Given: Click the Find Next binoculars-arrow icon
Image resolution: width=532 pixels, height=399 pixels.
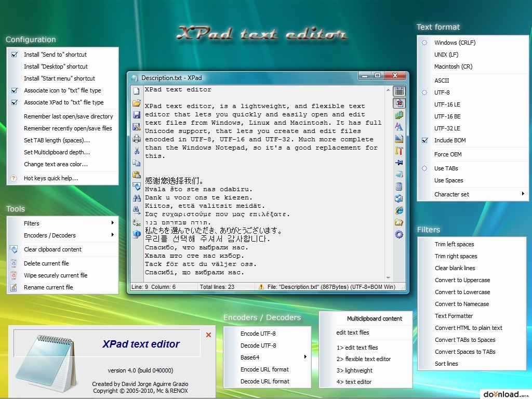Looking at the screenshot, I should pos(137,210).
